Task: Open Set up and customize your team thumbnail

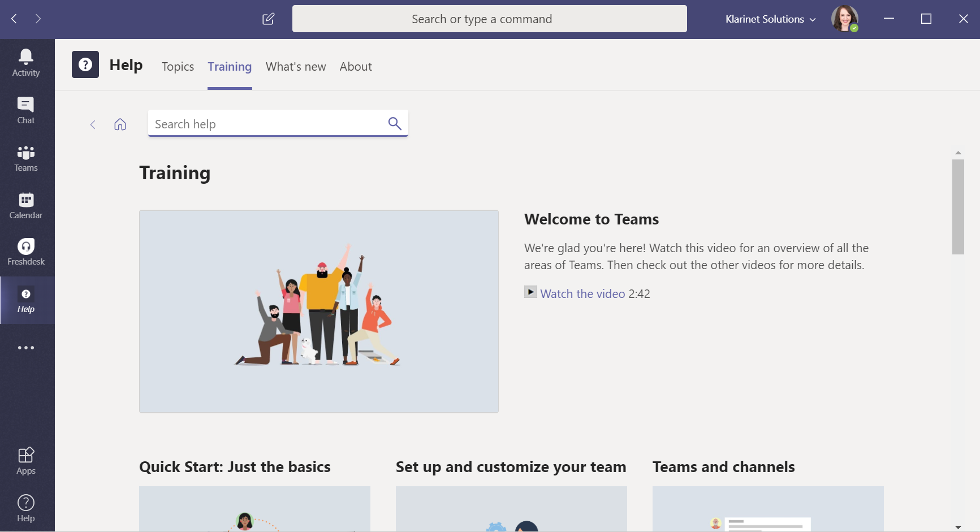Action: coord(511,509)
